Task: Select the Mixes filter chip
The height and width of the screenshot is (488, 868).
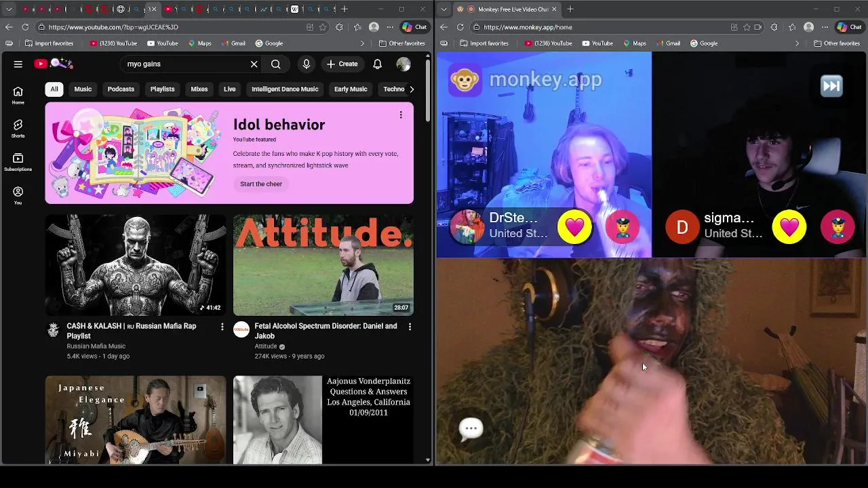Action: click(x=199, y=89)
